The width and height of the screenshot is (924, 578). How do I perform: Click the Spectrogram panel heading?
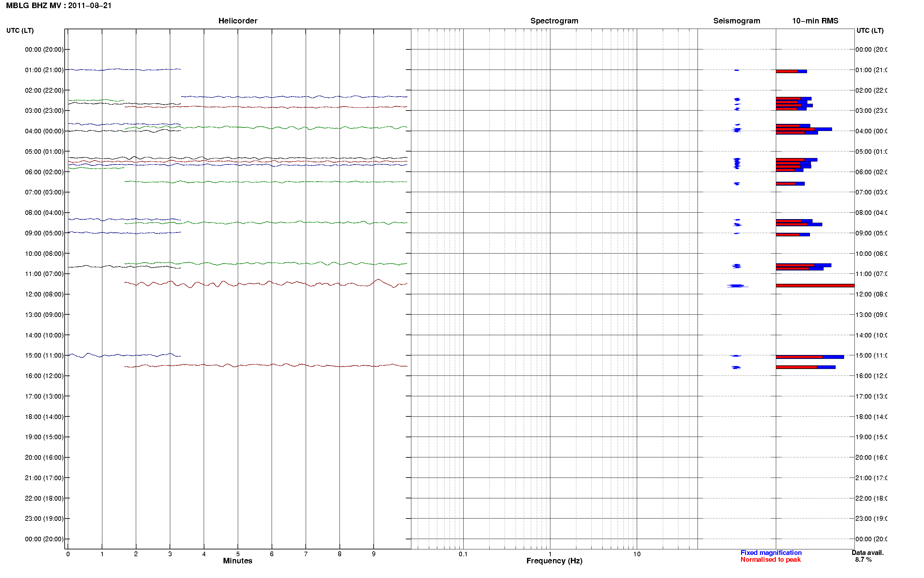[554, 21]
